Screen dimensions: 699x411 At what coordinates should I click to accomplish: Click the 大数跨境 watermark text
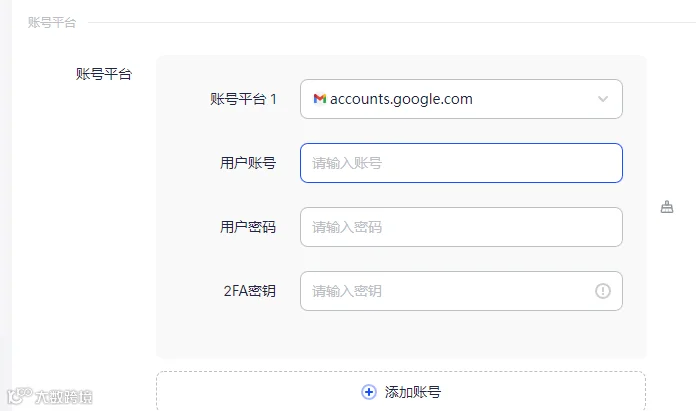pyautogui.click(x=63, y=397)
